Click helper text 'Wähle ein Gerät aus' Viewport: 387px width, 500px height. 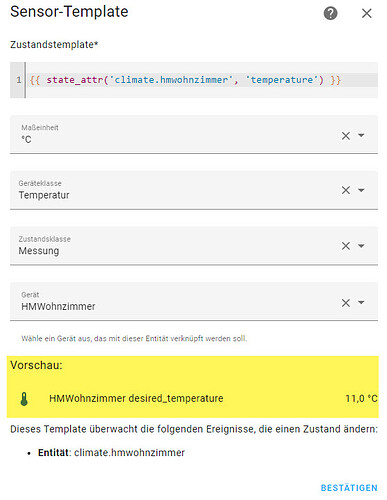(x=134, y=339)
